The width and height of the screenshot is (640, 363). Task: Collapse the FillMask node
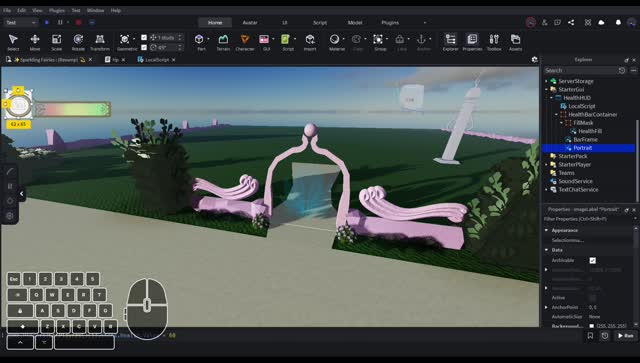coord(561,122)
